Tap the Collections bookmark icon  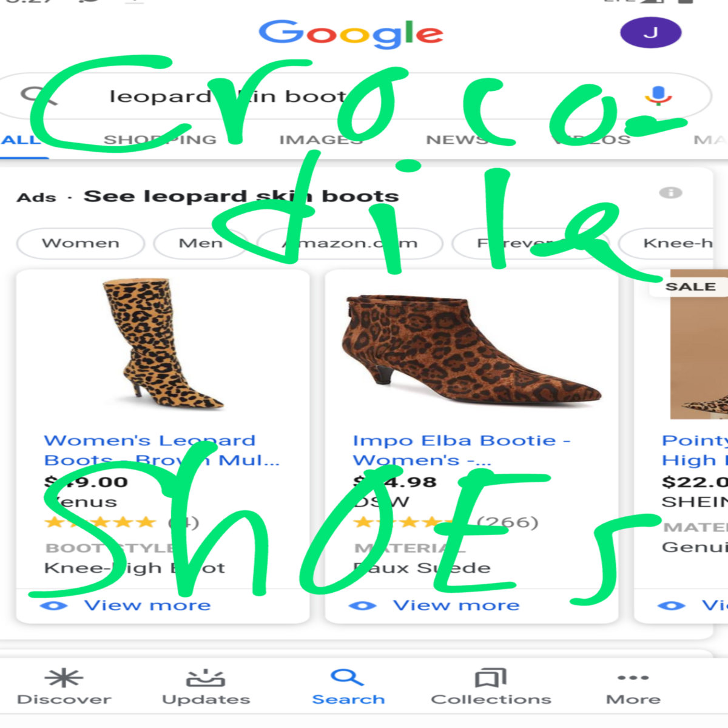491,678
